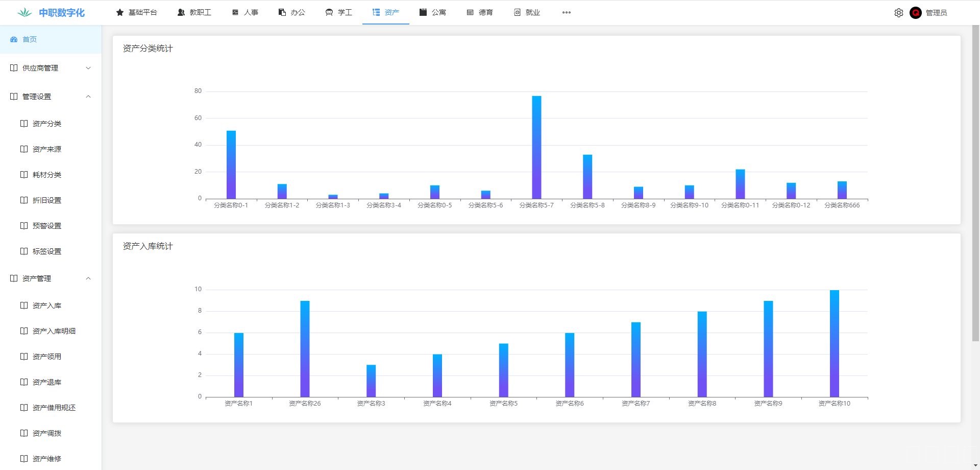Click the administrator avatar icon

916,13
